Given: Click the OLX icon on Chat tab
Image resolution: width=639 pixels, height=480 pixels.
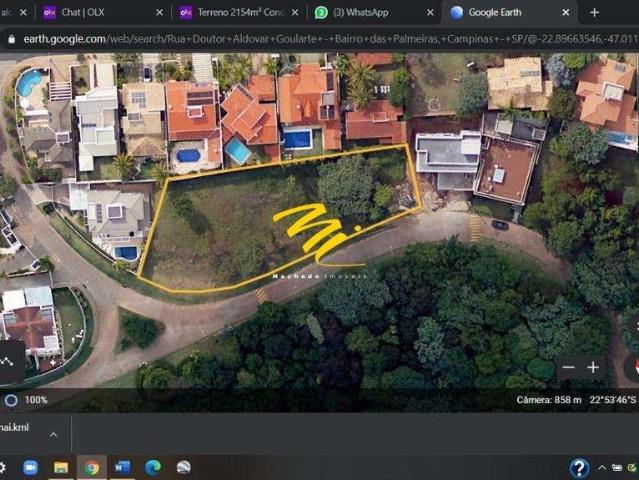Looking at the screenshot, I should point(49,13).
